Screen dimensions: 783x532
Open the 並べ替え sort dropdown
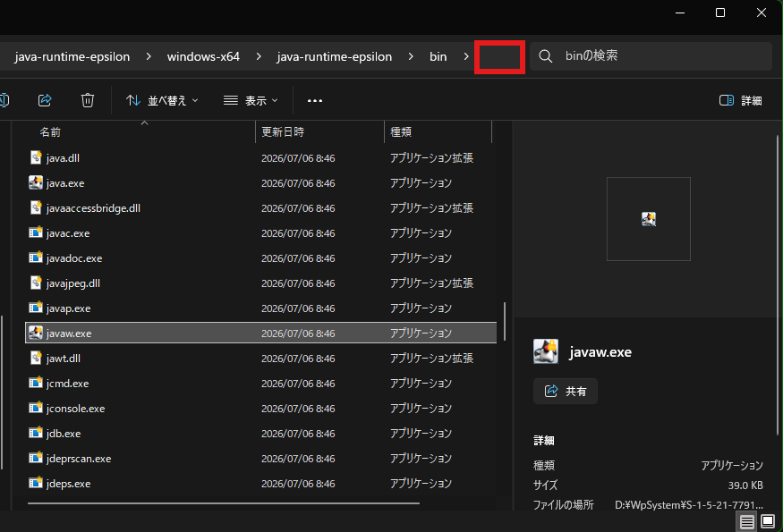coord(162,101)
